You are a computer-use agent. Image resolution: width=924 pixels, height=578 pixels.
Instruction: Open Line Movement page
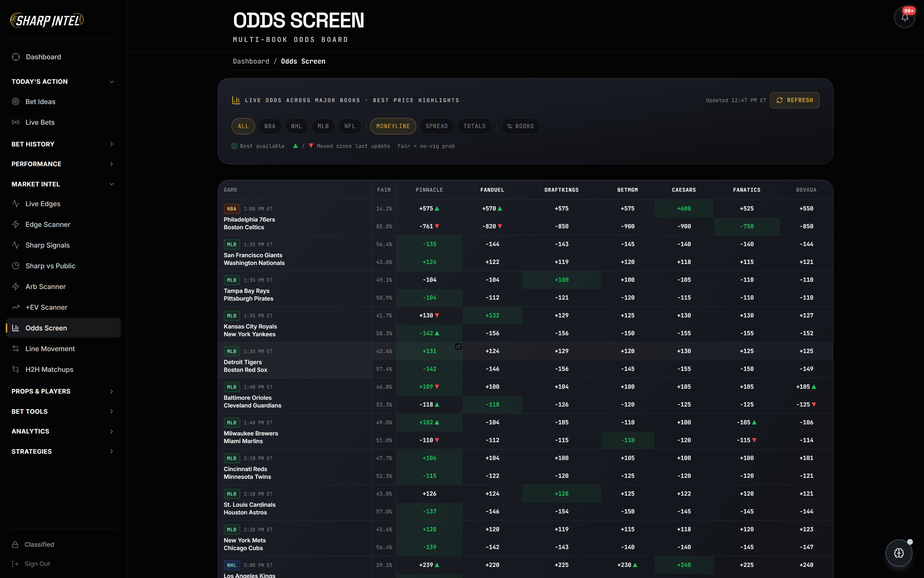63,349
